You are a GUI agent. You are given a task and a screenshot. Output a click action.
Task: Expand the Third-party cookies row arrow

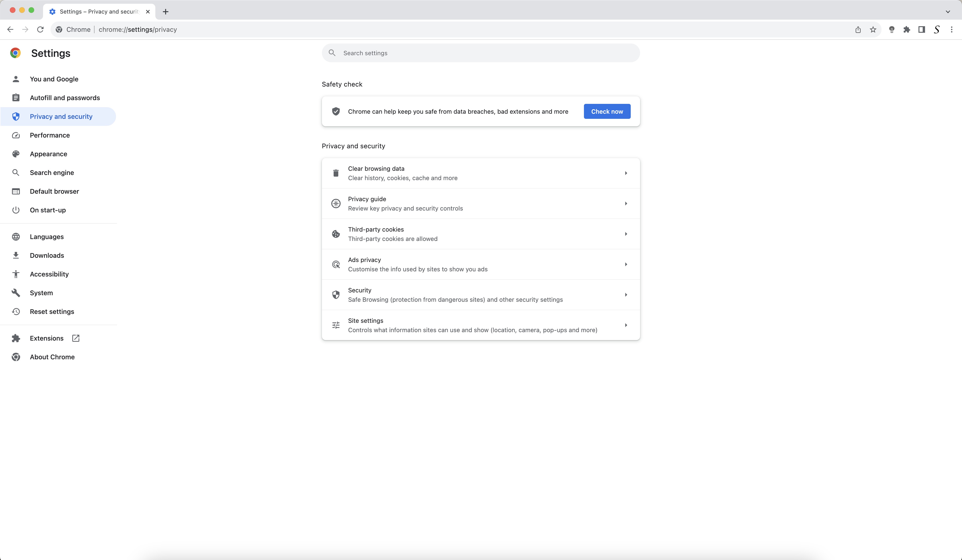click(x=626, y=234)
